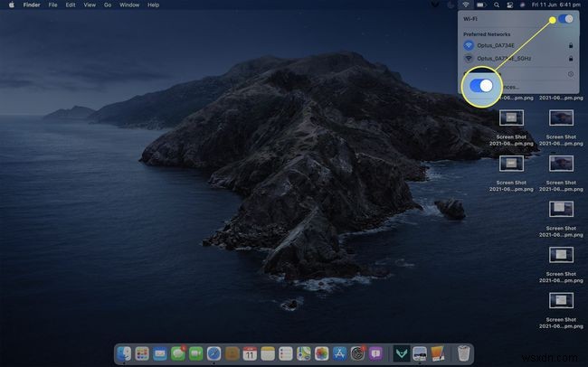Turn off the Wi-Fi toggle switch
Screen dimensions: 588x367
pos(565,18)
